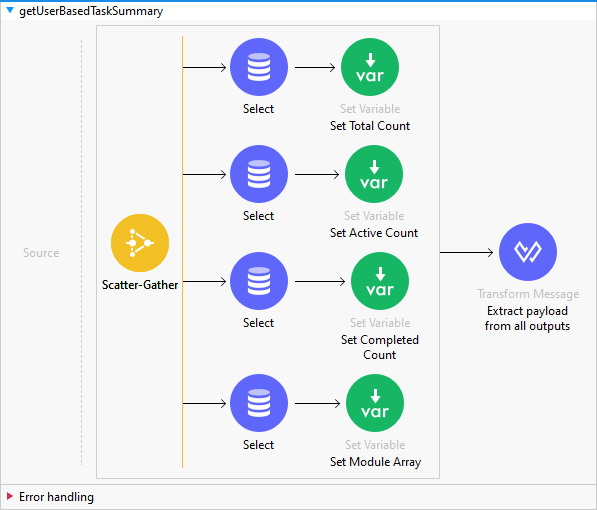
Task: Open the Set Active Count variable icon
Action: 374,174
